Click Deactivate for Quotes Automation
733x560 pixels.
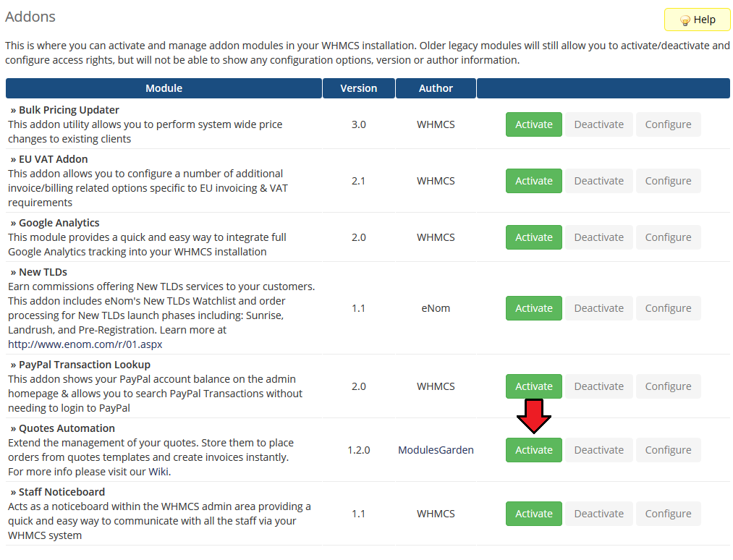pos(599,450)
